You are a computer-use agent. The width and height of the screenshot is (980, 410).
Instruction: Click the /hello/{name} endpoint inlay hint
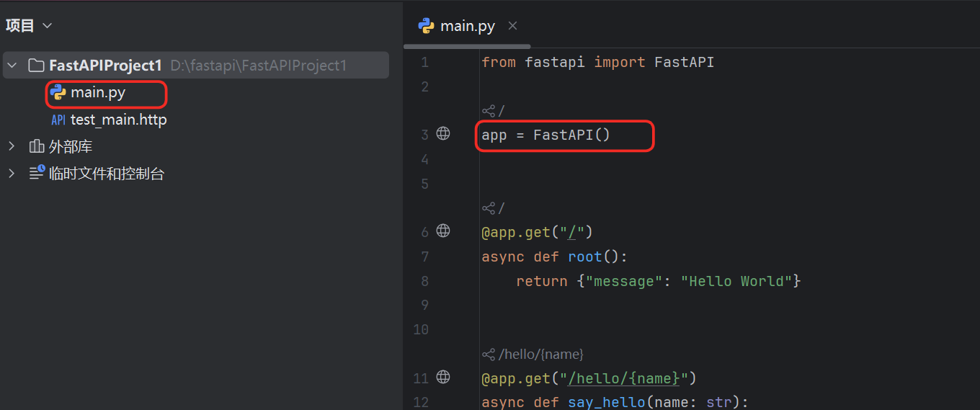pos(533,355)
